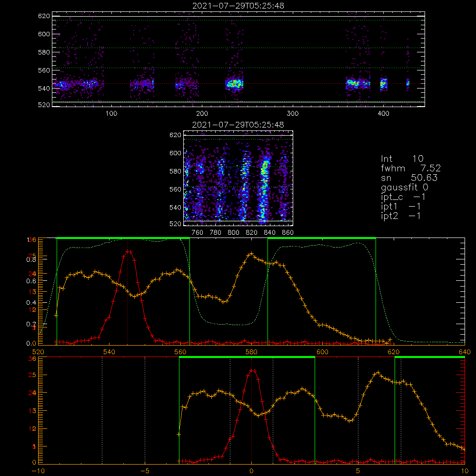The width and height of the screenshot is (476, 476).
Task: Click brightest blob near x 235 in top spectrogram
Action: [234, 83]
